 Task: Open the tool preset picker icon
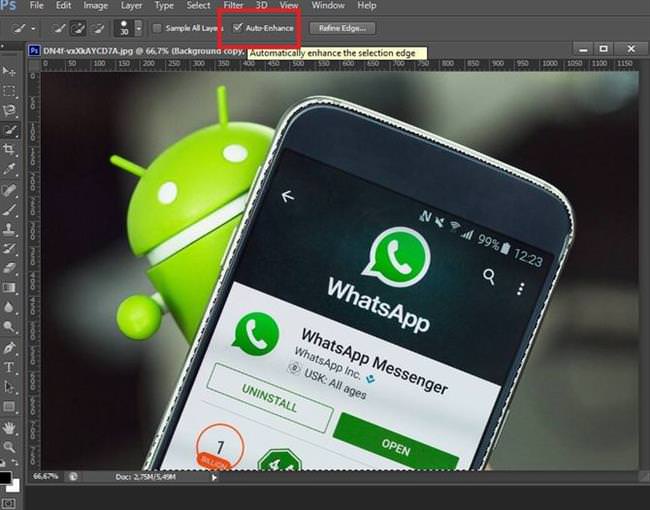click(x=19, y=28)
